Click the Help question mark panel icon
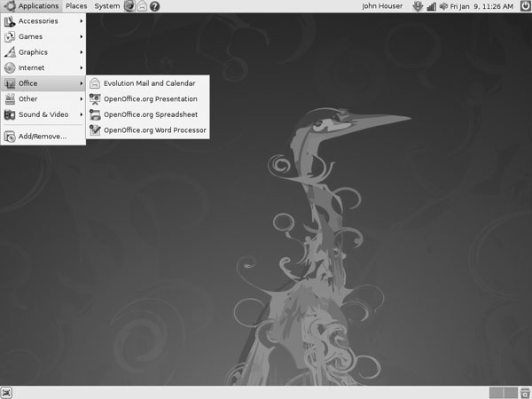Image resolution: width=532 pixels, height=399 pixels. [x=155, y=6]
